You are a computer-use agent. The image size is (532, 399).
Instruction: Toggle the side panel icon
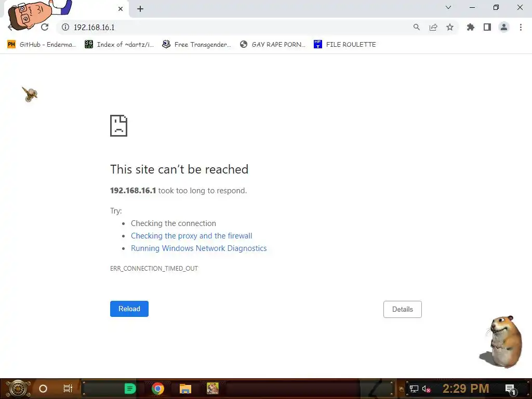tap(487, 27)
